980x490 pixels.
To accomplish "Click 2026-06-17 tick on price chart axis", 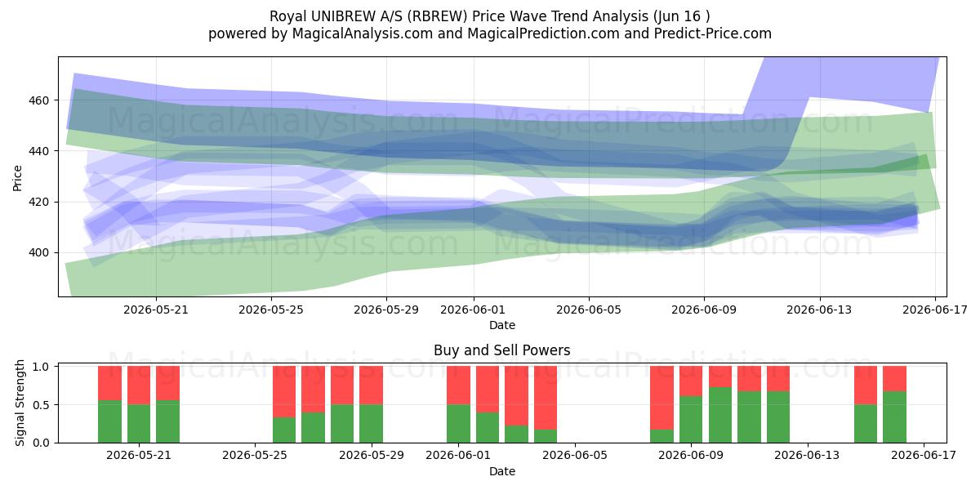I will pyautogui.click(x=936, y=310).
